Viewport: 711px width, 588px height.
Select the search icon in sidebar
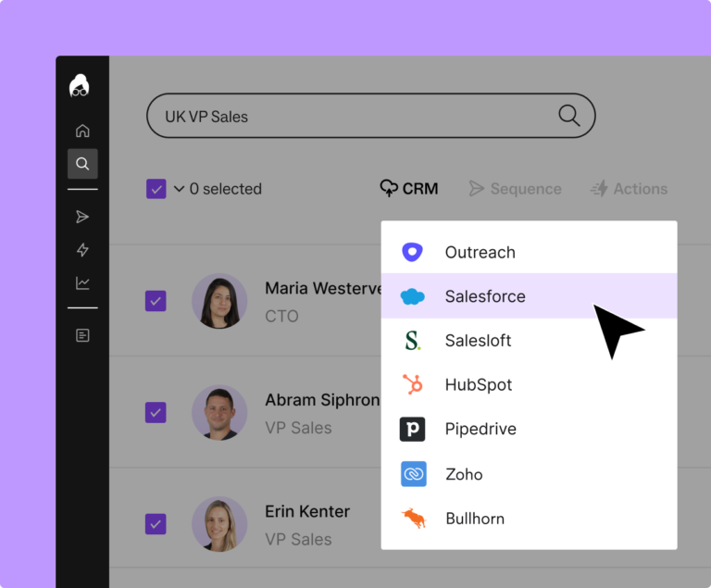pyautogui.click(x=82, y=164)
